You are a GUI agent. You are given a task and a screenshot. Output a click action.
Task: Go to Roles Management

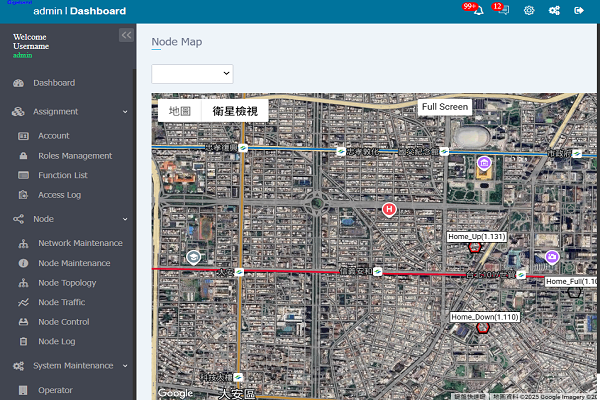(75, 156)
